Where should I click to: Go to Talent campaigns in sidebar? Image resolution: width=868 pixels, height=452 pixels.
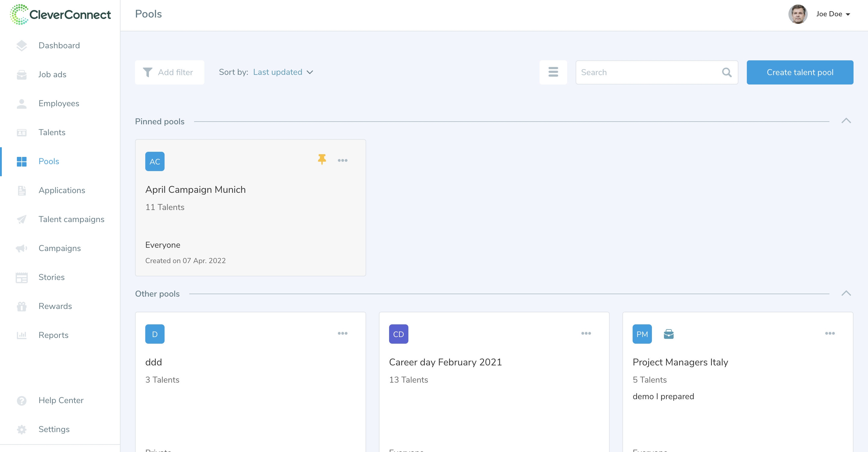(71, 219)
